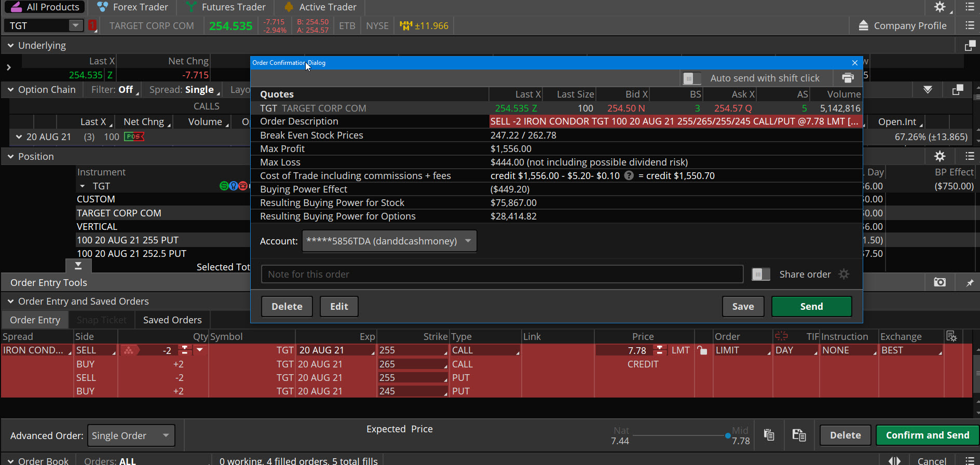Click the quantity stepper next to -2
The image size is (980, 465).
pyautogui.click(x=184, y=350)
